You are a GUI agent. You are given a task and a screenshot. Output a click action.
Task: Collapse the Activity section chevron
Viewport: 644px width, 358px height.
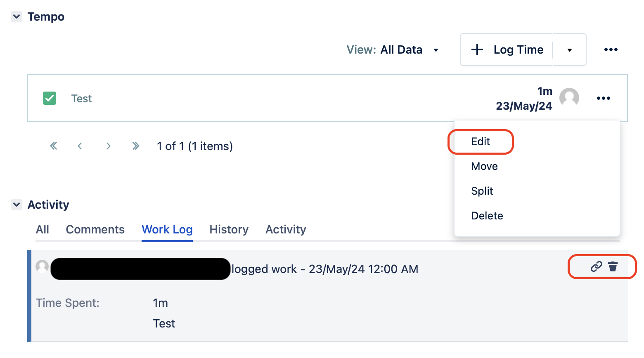pos(17,205)
